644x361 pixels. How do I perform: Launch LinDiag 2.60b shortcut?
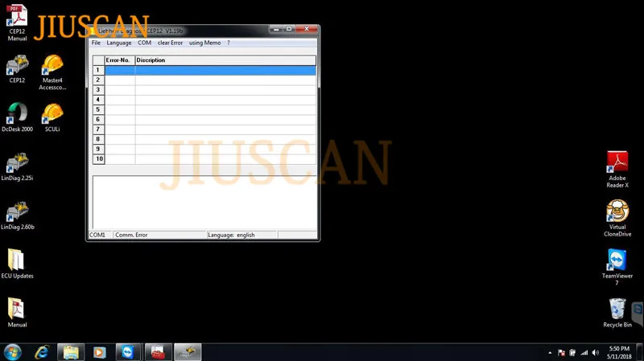[17, 215]
